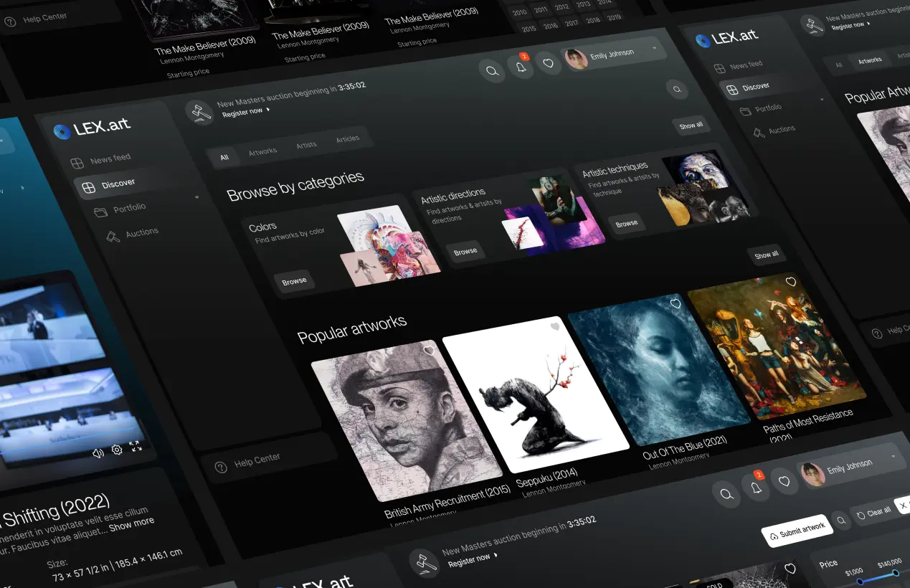Favorite British Army Recruitment artwork heart
910x588 pixels.
429,351
